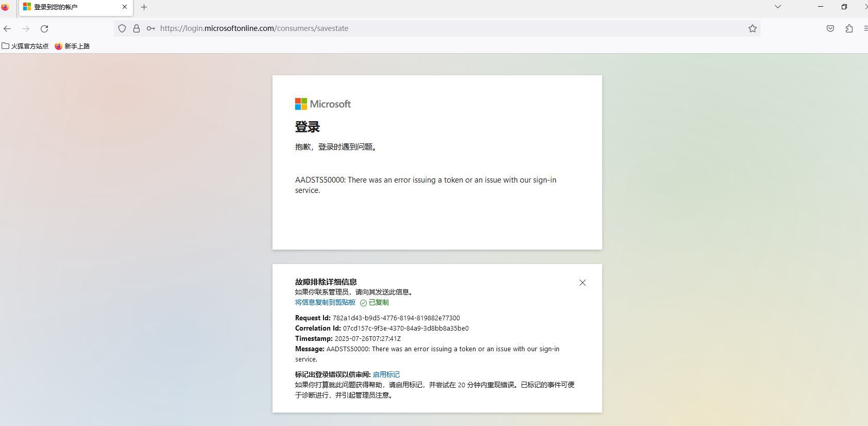Open the 火狐官方站点 bookmark folder
The height and width of the screenshot is (426, 868).
(x=25, y=46)
